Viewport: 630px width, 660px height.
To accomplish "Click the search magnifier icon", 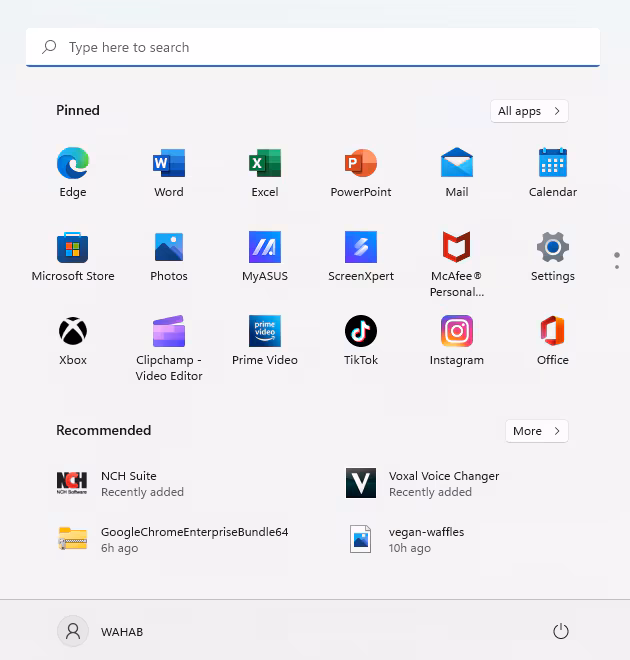I will [49, 47].
